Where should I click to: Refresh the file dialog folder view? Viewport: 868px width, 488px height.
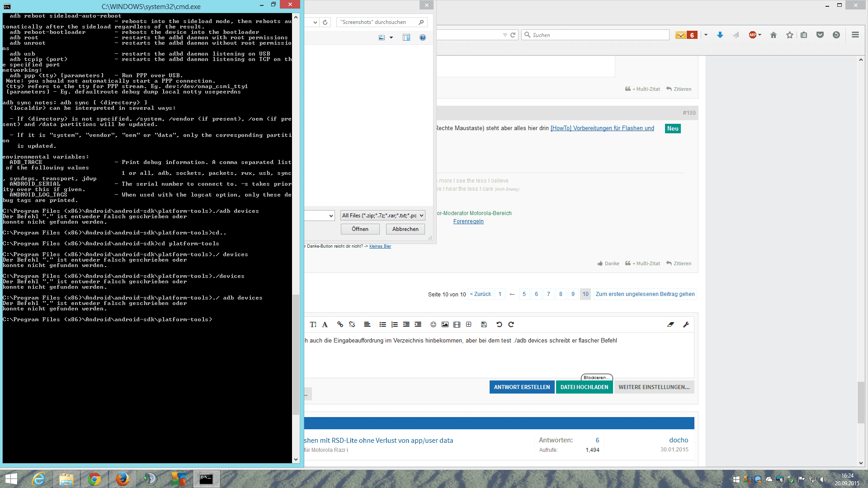325,22
